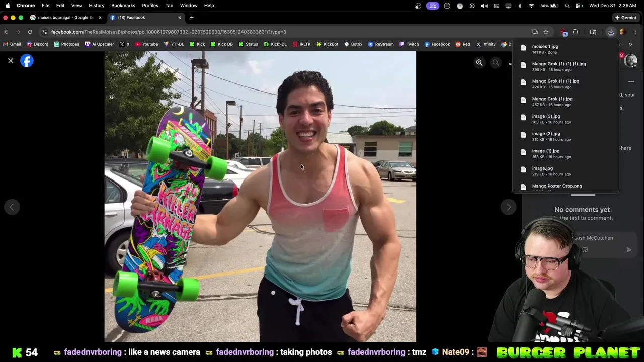Send the comment with arrow icon

coord(629,250)
